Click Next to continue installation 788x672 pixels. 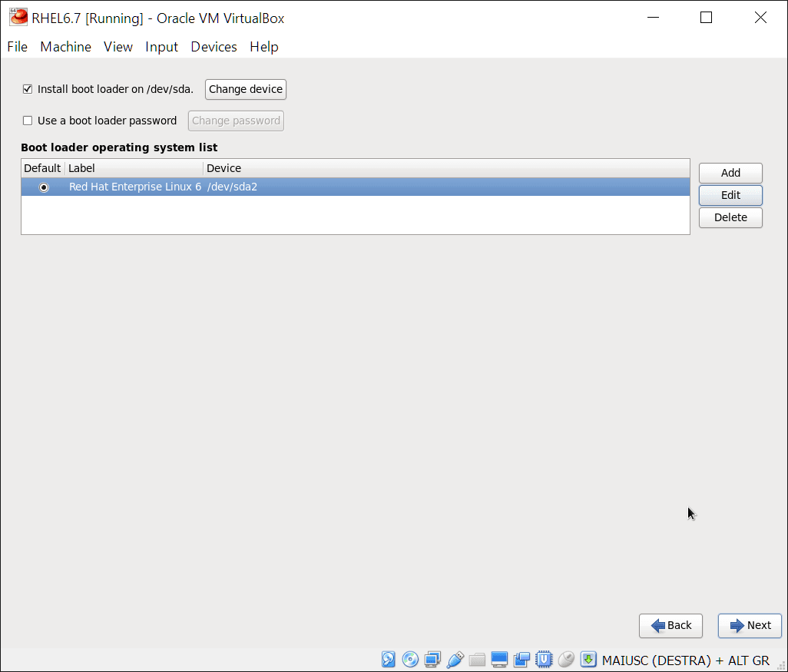tap(750, 625)
